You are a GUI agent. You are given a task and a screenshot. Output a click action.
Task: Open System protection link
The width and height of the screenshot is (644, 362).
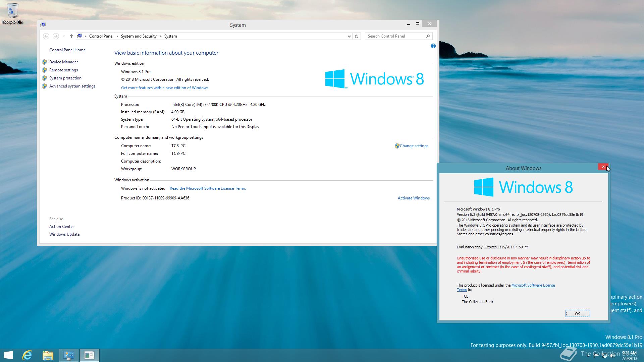point(65,78)
